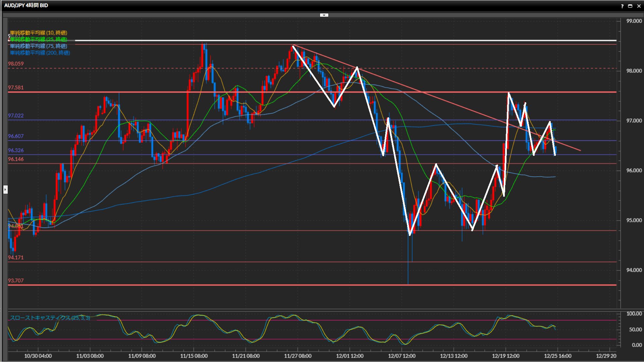Click the AUD/JPY 4時間 BID title

tap(26, 5)
